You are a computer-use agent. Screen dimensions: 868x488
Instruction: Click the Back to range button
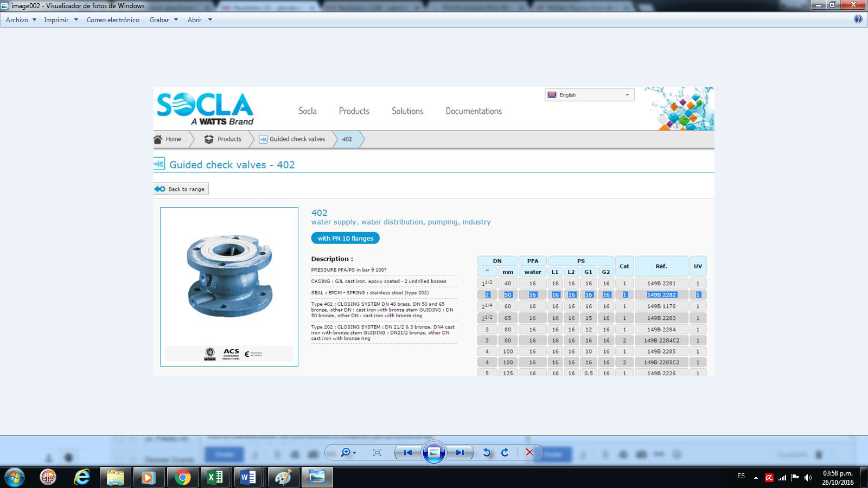click(x=181, y=189)
